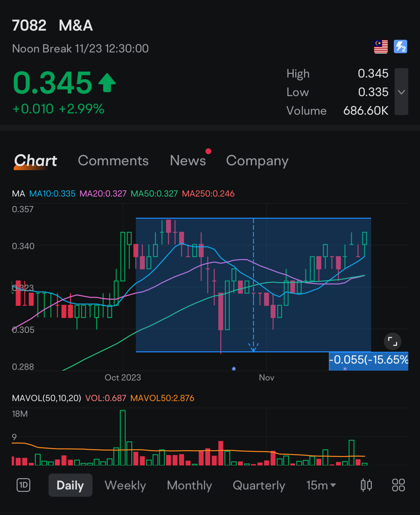Switch to Monthly timeframe
The width and height of the screenshot is (420, 515).
click(x=189, y=485)
